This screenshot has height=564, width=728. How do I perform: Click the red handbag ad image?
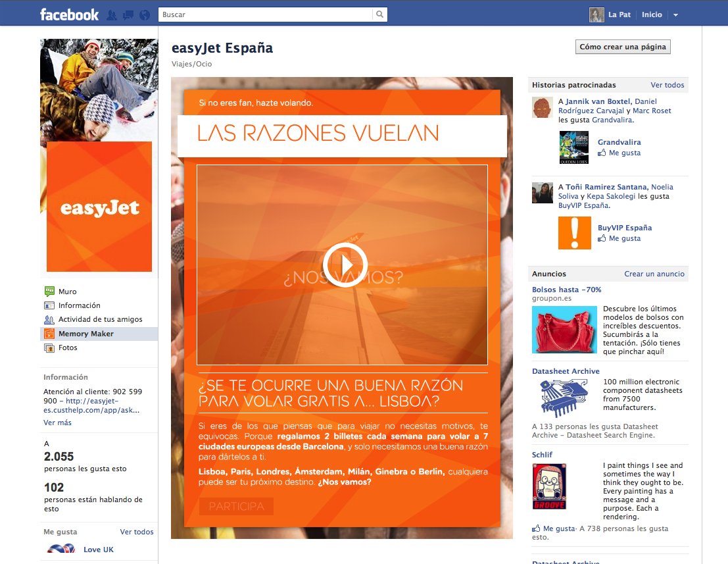(x=564, y=330)
